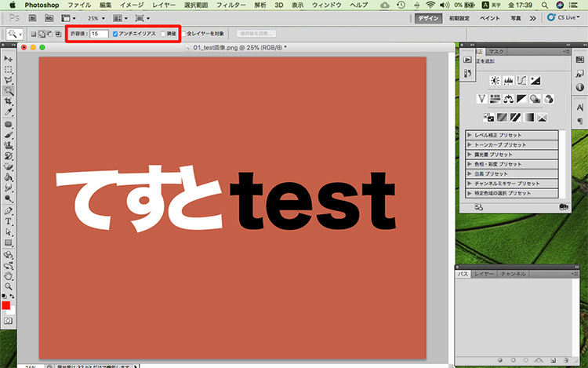Show more workspaces via double chevron

[x=532, y=18]
